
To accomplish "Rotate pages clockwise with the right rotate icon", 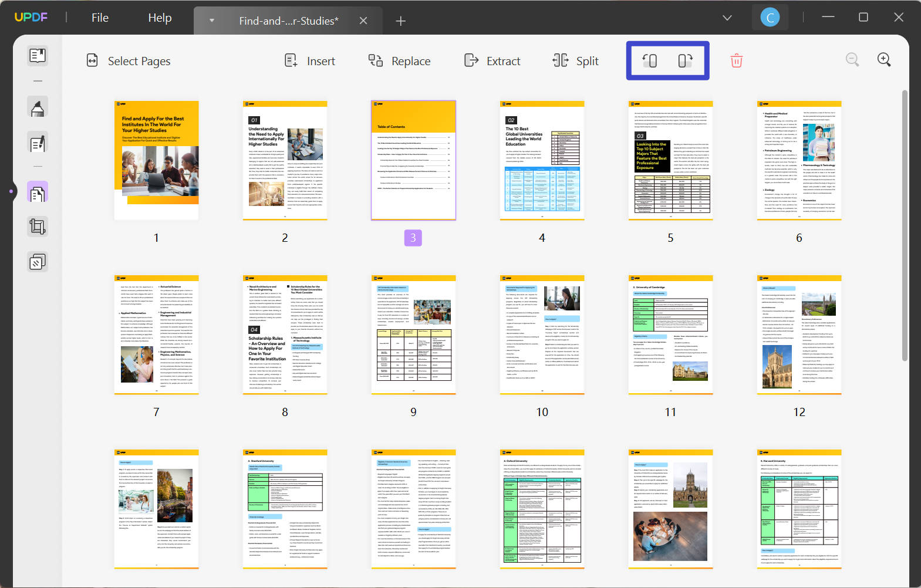I will (686, 60).
